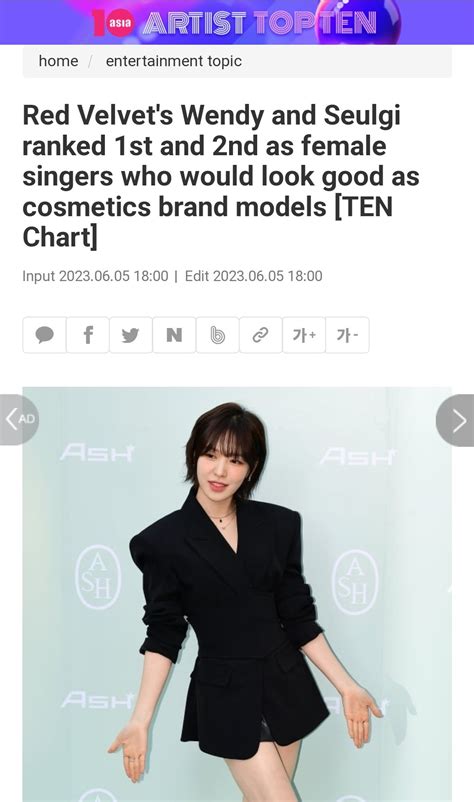Open the home breadcrumb link
The width and height of the screenshot is (474, 802).
pyautogui.click(x=58, y=61)
